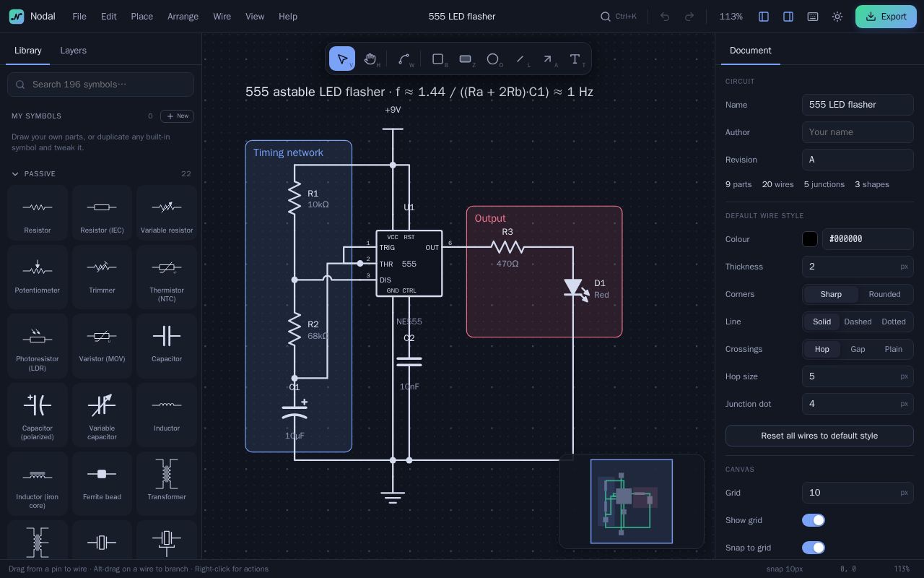Reset all wires to default style
This screenshot has width=924, height=578.
pos(819,436)
